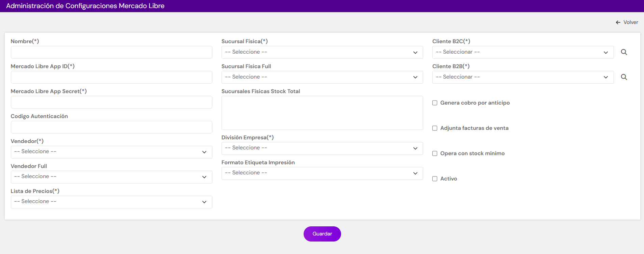Check Adjunta facturas de venta
The width and height of the screenshot is (644, 254).
pos(435,128)
